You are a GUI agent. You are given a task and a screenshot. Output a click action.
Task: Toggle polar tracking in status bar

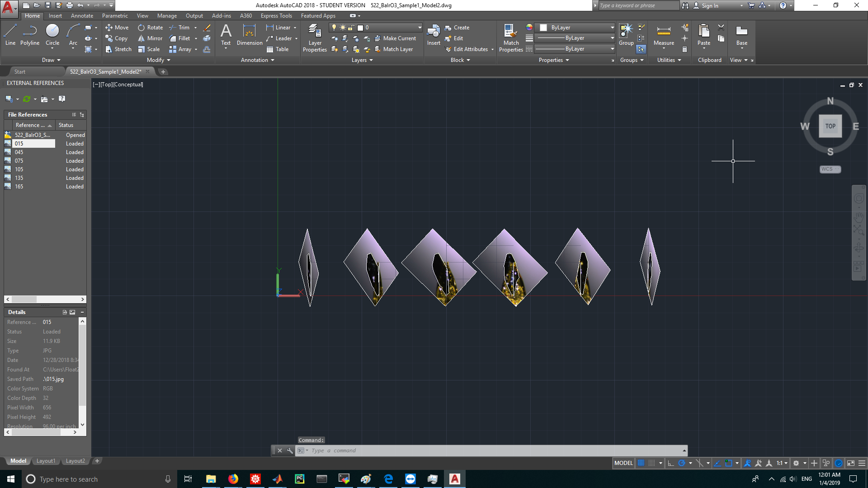point(682,463)
